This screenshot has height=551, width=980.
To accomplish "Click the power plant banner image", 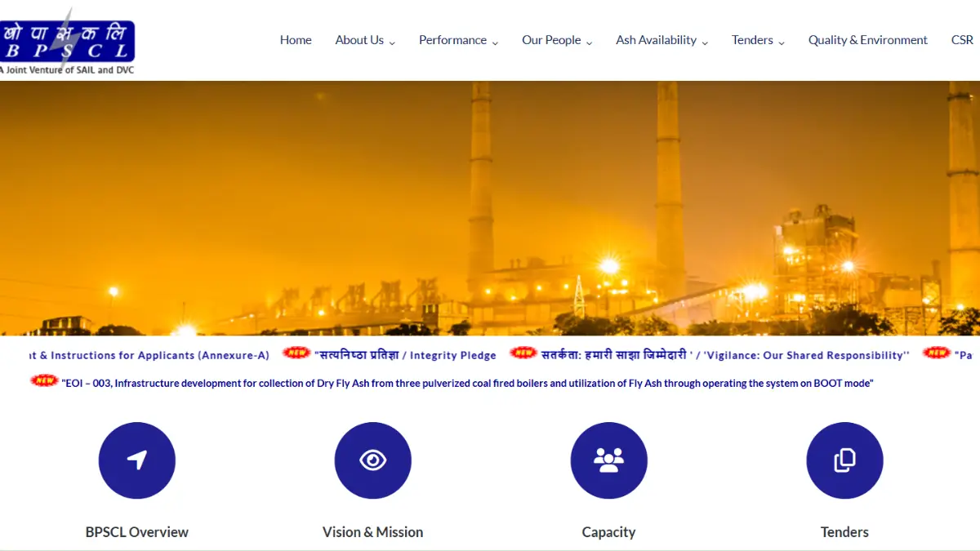I will [490, 208].
